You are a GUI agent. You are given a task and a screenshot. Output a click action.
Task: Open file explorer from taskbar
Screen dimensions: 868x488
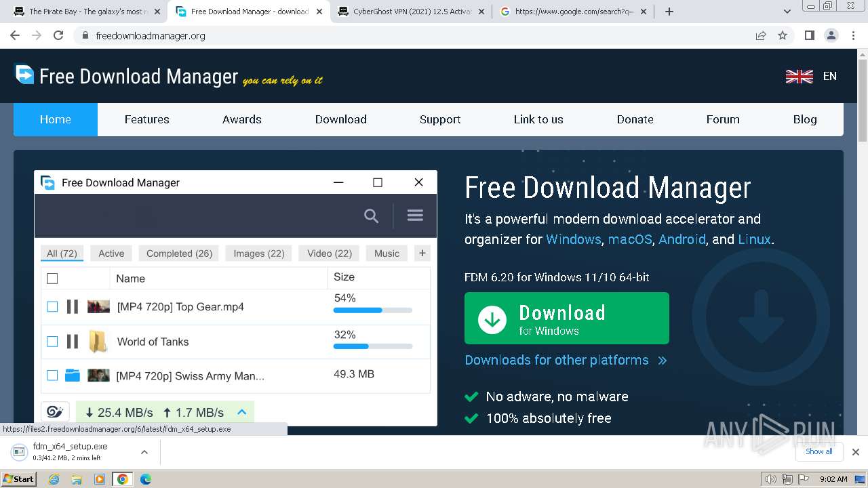[x=77, y=479]
